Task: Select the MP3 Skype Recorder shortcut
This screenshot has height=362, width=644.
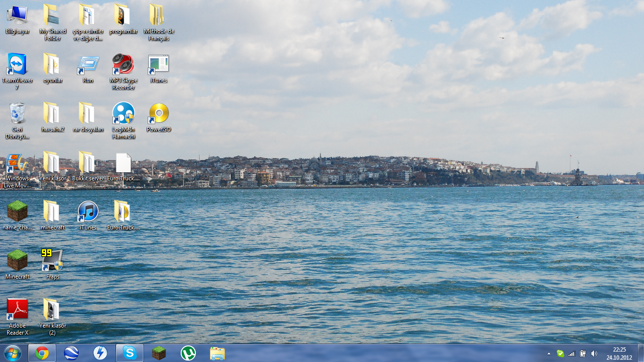Action: coord(123,71)
